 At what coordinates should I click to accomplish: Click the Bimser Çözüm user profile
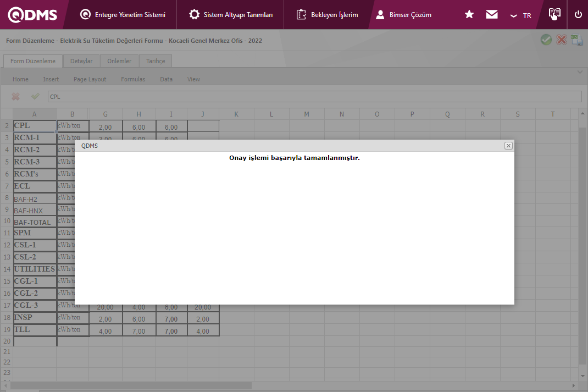(403, 15)
